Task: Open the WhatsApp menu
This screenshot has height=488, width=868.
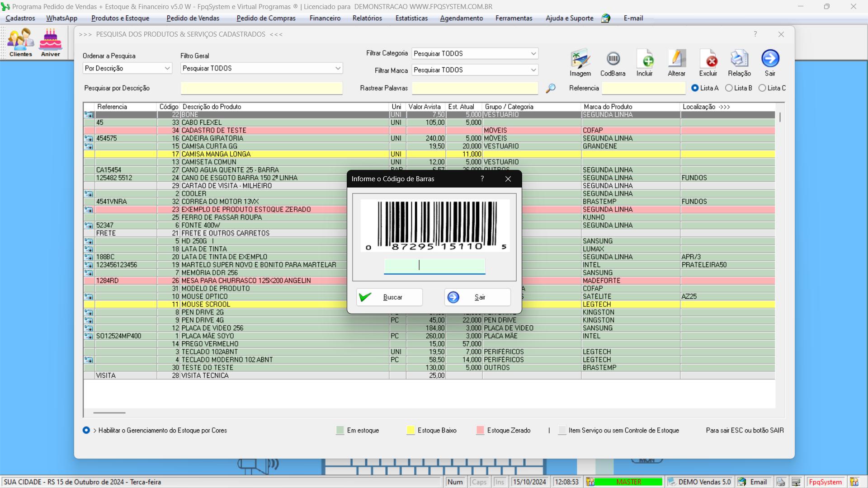Action: 62,18
